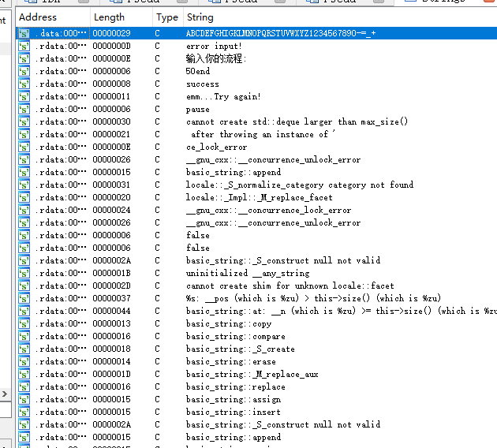Select the 'basic_string::copy' string text

[229, 324]
